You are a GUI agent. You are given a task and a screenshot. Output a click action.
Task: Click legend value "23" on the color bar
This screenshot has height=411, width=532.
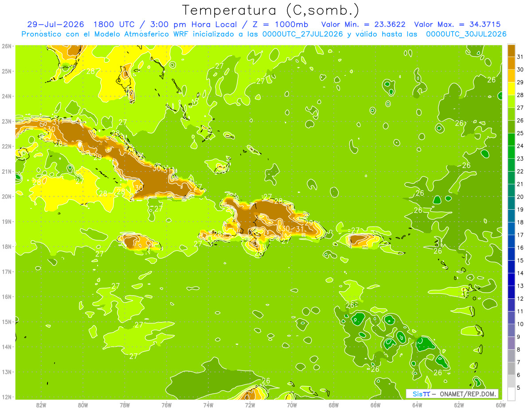coord(520,159)
